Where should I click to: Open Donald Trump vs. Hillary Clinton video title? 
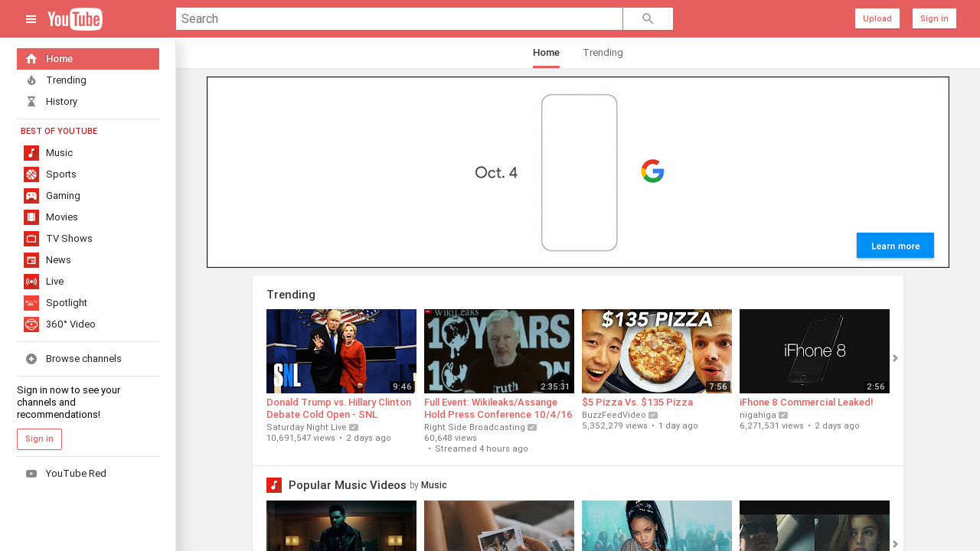point(339,409)
